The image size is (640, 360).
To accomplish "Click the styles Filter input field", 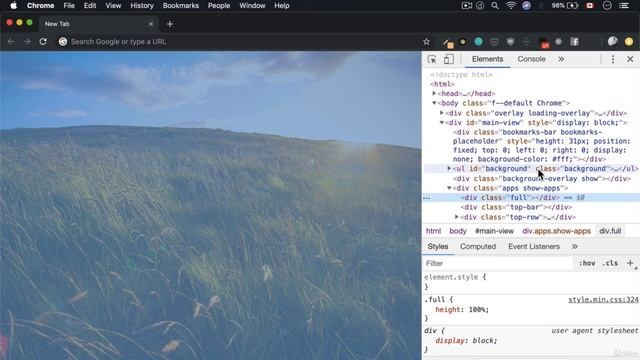I will [x=498, y=263].
